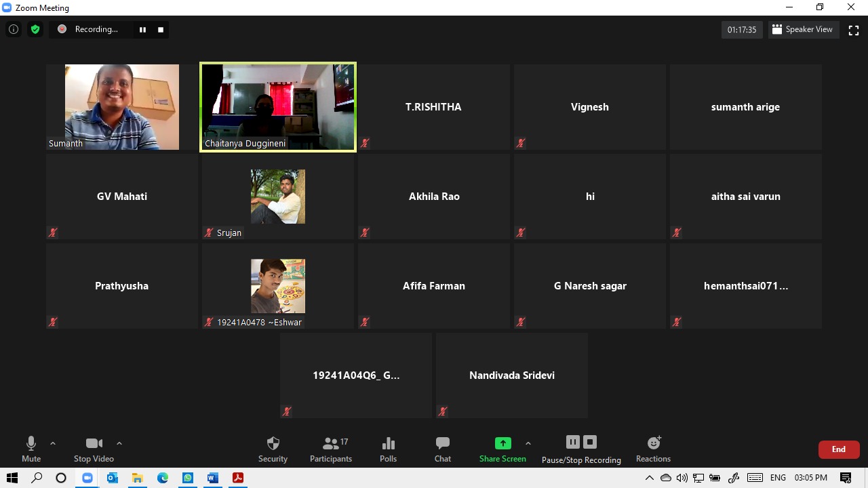Click 19241A04Q6_ G... participant tile
The width and height of the screenshot is (868, 488).
pos(356,375)
